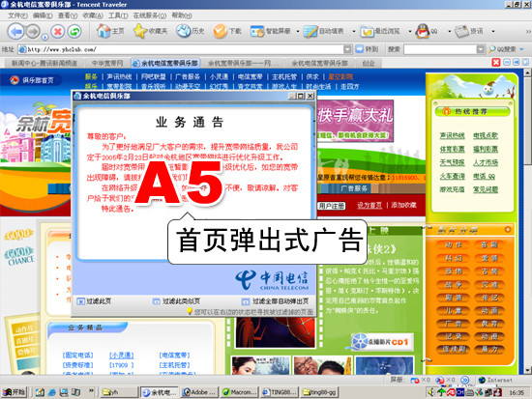Open the 编辑(E) menu
This screenshot has width=532, height=399.
[43, 15]
